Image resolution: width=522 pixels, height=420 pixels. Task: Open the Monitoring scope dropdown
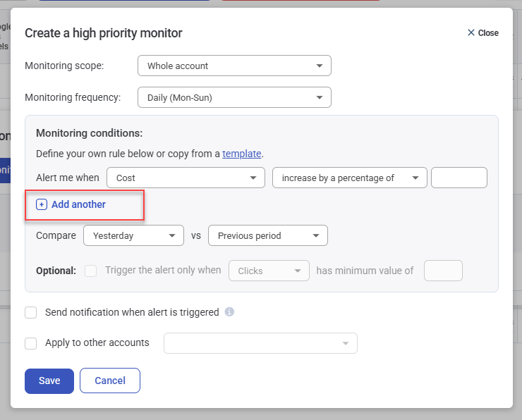point(234,66)
